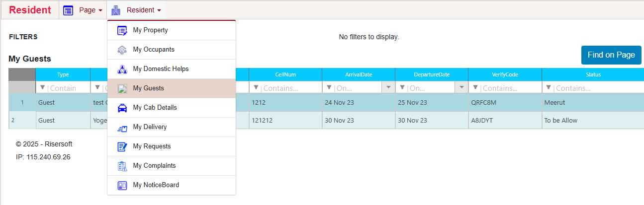Open DepartureDate filter date dropdown arrow

[x=461, y=88]
